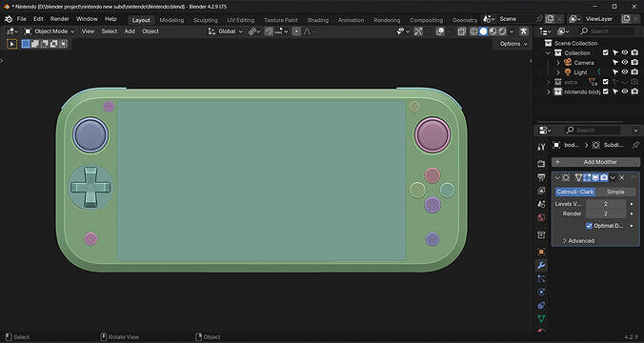Toggle viewport overlays

point(440,31)
